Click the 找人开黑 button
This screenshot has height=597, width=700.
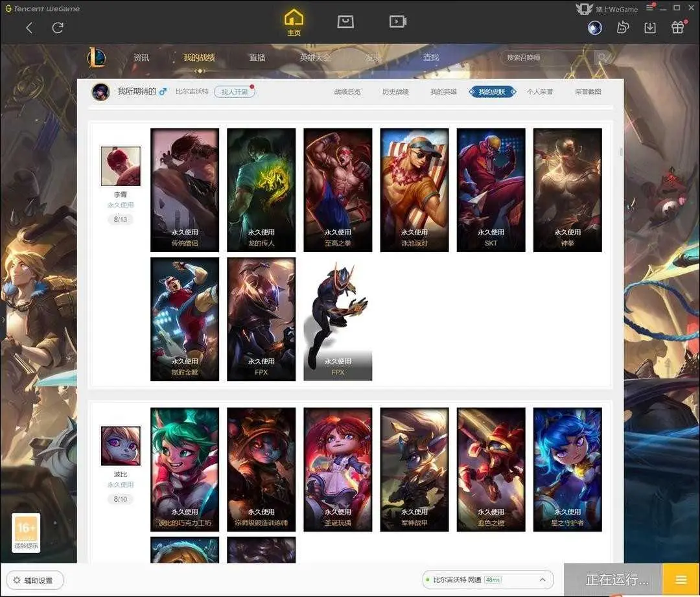tap(235, 91)
